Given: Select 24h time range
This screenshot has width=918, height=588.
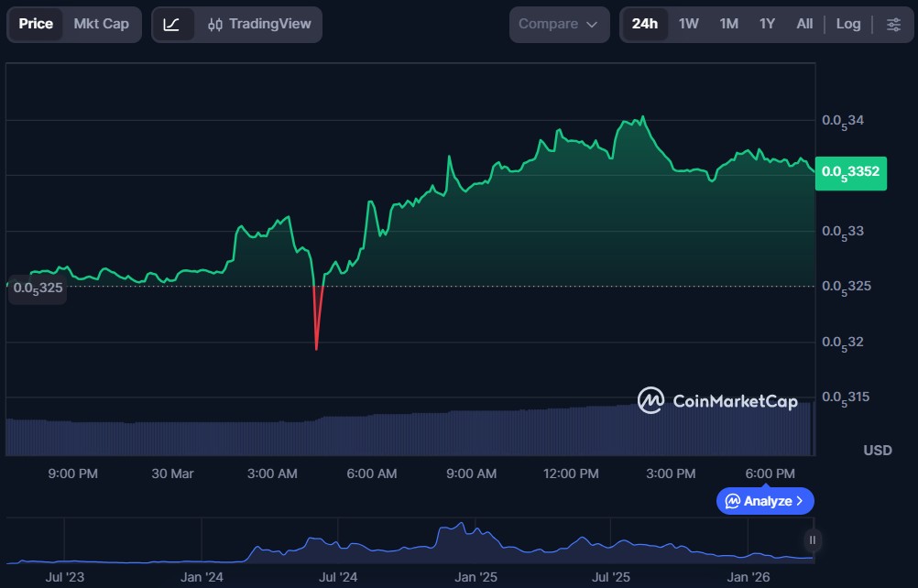Looking at the screenshot, I should (644, 25).
